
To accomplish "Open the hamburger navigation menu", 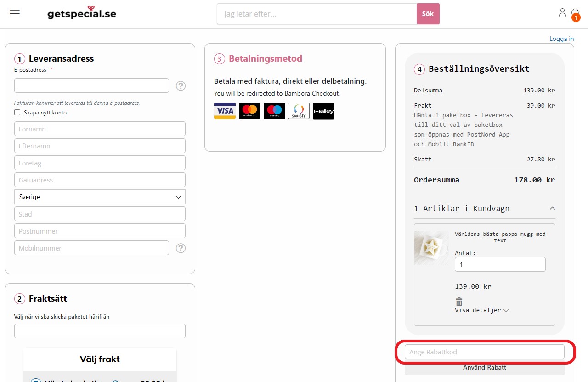I will (x=15, y=14).
